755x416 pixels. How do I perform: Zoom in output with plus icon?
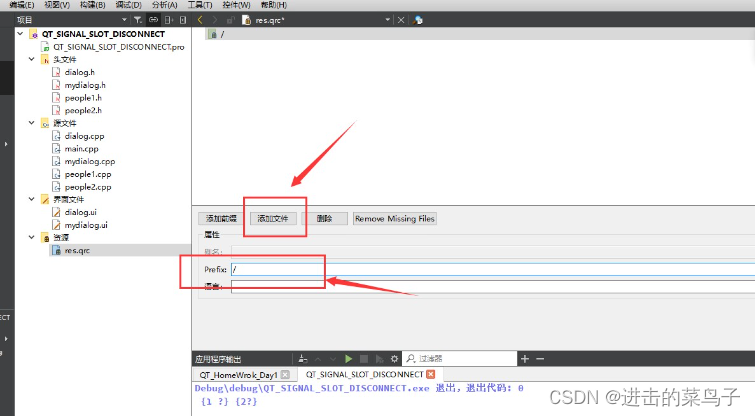525,359
